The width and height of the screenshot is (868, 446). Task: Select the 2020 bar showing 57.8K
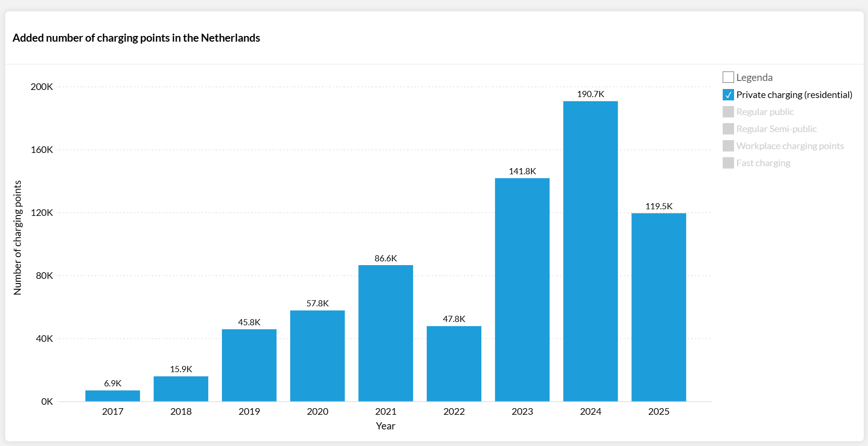coord(317,356)
